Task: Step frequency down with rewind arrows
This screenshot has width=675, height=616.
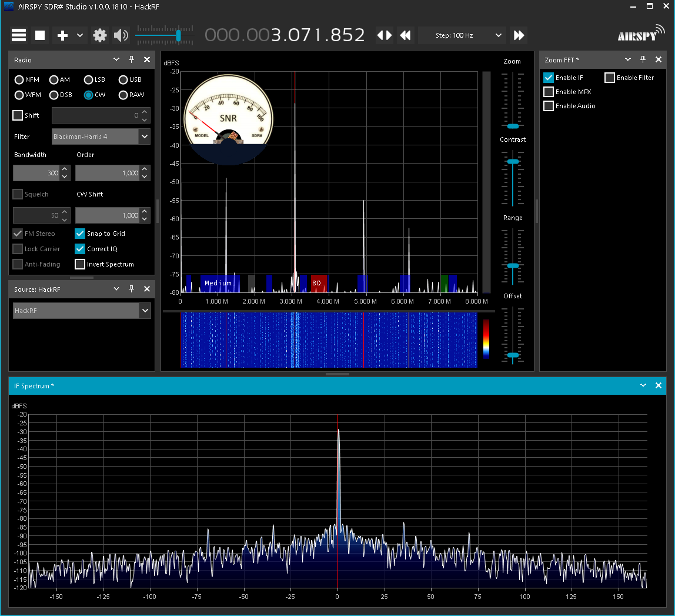Action: (406, 35)
